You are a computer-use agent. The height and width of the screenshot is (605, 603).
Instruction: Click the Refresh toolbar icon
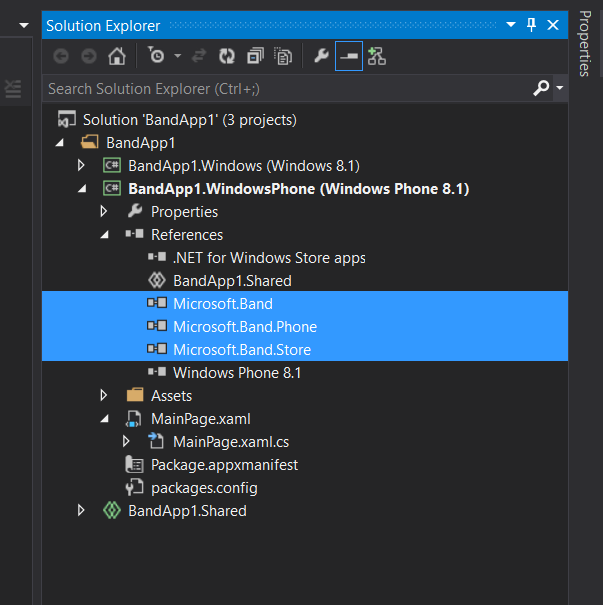click(x=227, y=56)
